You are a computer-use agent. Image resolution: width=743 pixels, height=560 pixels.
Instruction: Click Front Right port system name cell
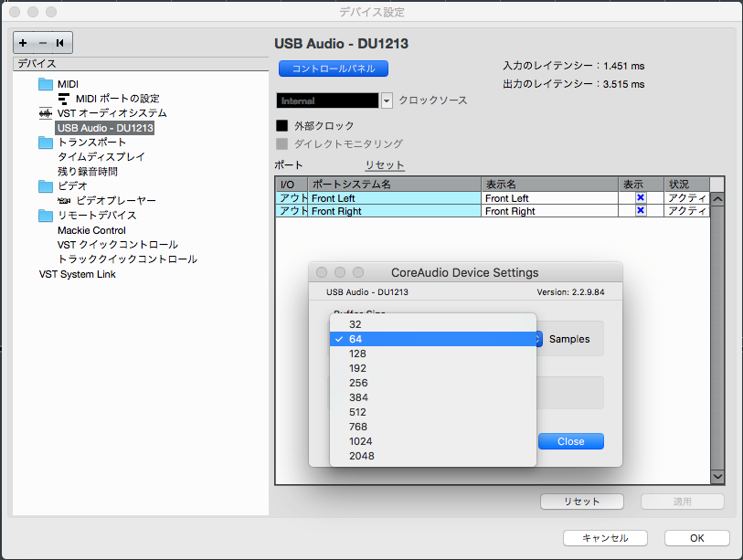point(395,211)
